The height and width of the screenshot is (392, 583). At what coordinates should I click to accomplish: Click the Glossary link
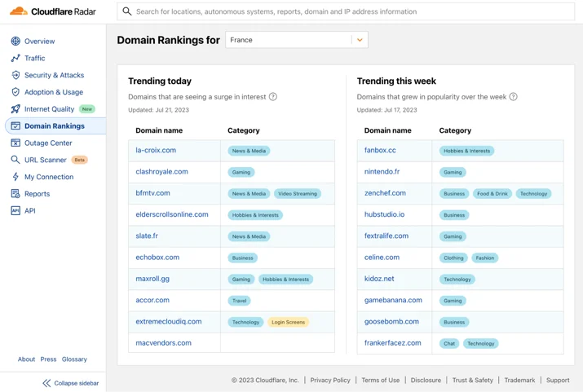pos(74,359)
